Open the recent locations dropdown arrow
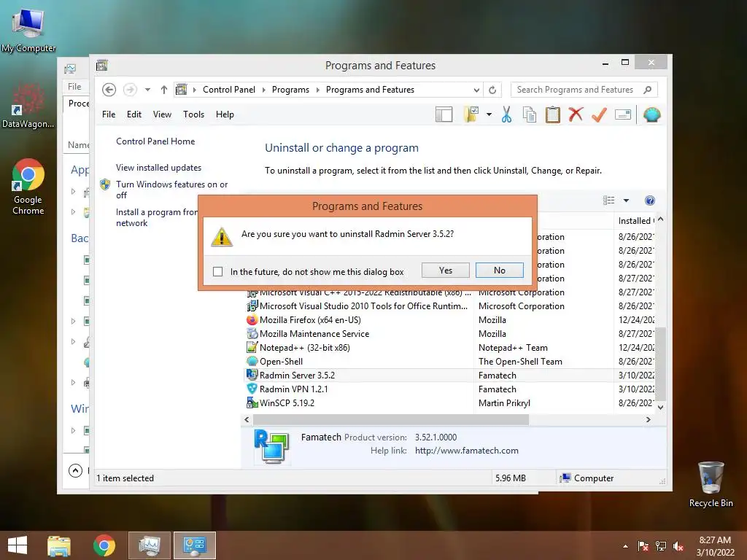The height and width of the screenshot is (560, 747). point(147,90)
